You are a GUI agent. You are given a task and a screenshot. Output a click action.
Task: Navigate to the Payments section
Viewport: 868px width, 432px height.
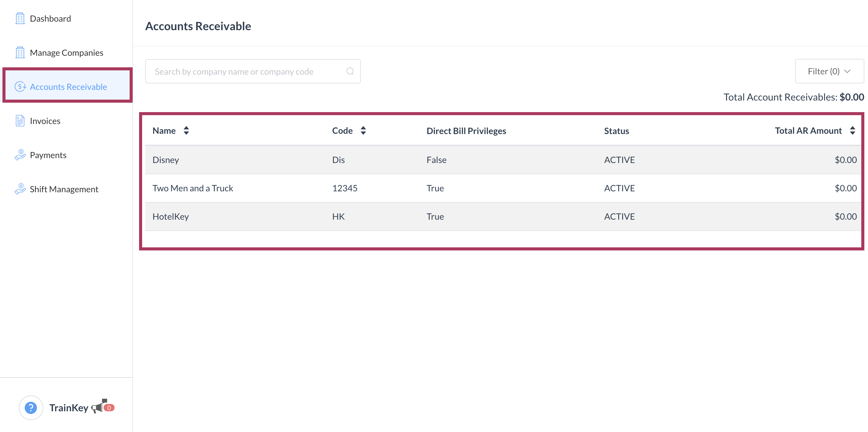[x=48, y=155]
